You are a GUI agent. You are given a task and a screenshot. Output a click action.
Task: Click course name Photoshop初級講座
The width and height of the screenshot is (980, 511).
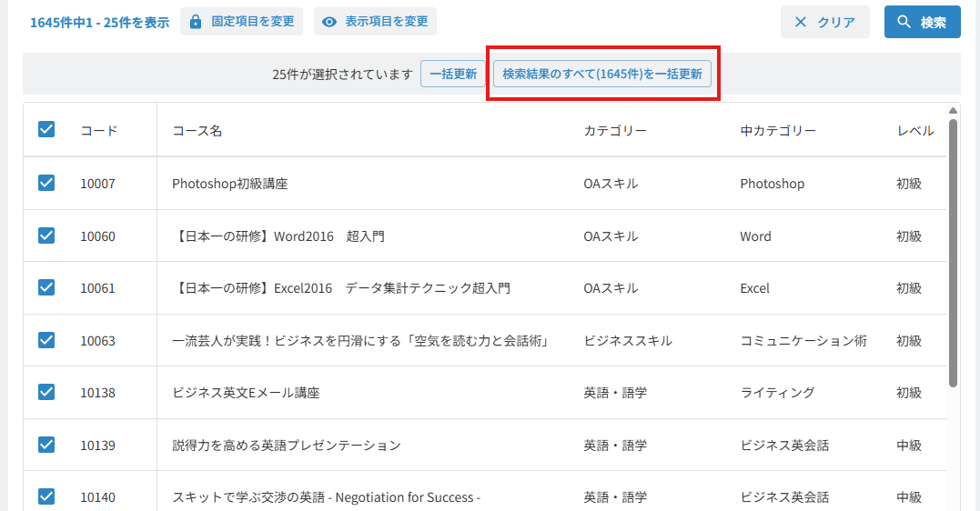coord(230,184)
